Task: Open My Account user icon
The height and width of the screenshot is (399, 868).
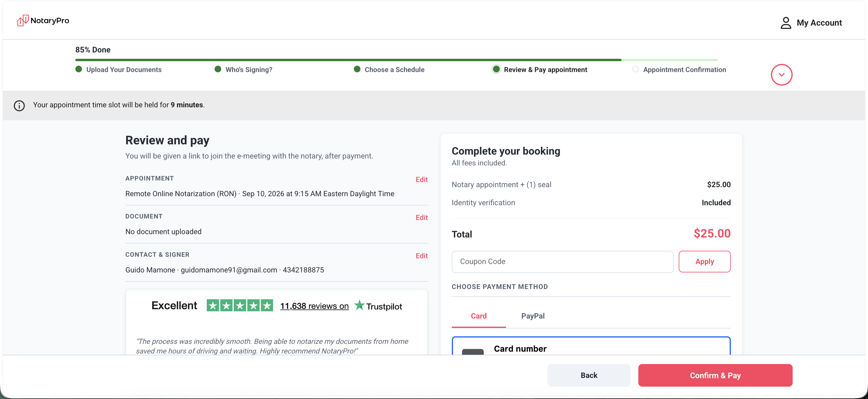Action: tap(786, 23)
